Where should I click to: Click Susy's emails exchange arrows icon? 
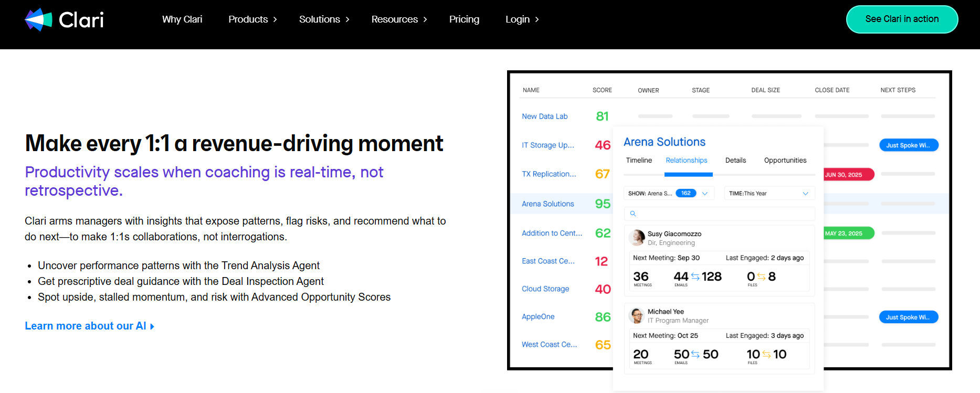tap(695, 277)
